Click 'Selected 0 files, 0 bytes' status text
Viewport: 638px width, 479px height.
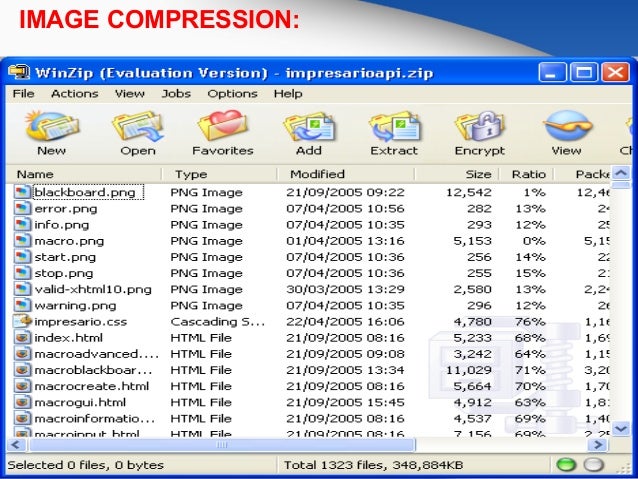click(85, 465)
